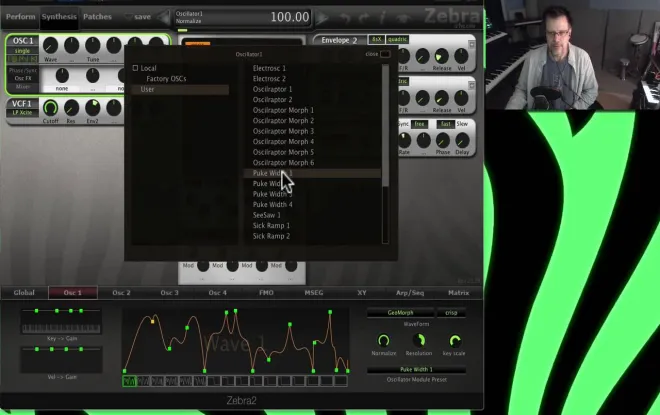
Task: Click the next arrow right of parameter display
Action: coord(322,18)
